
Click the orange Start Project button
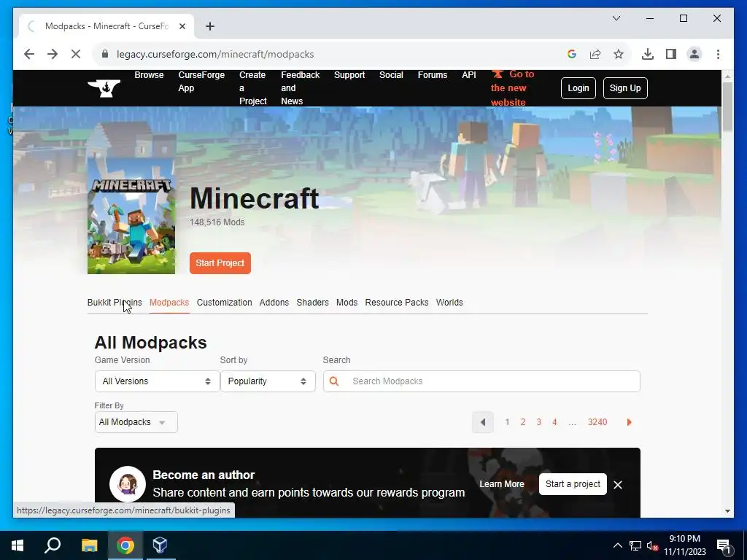[x=220, y=263]
